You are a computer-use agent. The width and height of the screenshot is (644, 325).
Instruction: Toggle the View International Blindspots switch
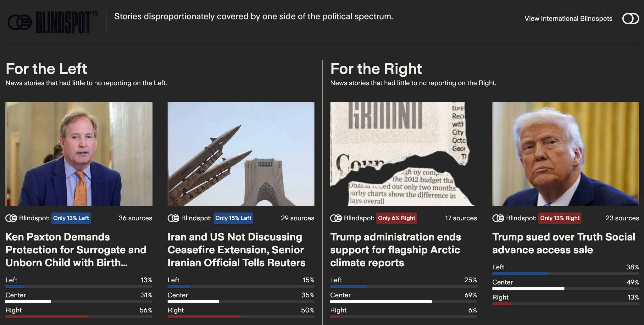pos(630,19)
